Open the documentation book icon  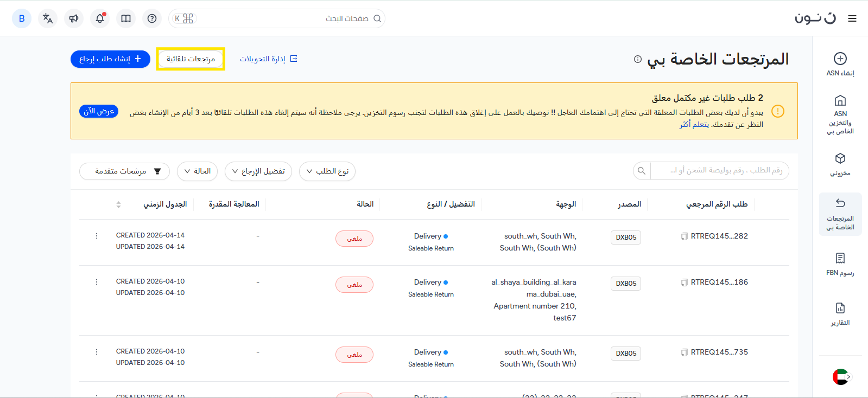pos(126,18)
